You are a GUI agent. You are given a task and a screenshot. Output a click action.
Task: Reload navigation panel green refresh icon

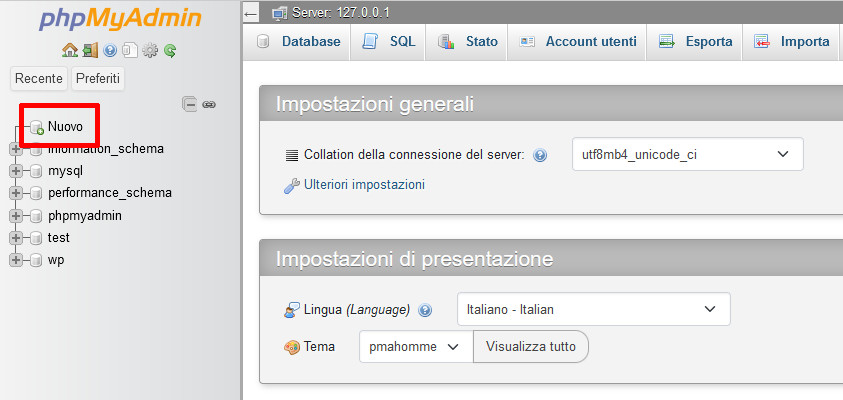click(x=170, y=51)
